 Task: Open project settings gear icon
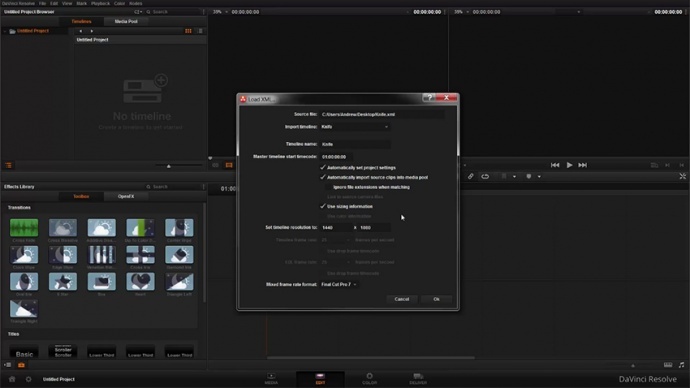[29, 379]
